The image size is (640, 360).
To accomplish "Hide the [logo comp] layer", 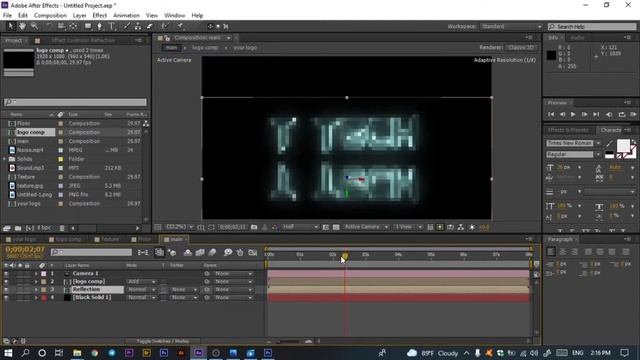I will click(x=6, y=282).
